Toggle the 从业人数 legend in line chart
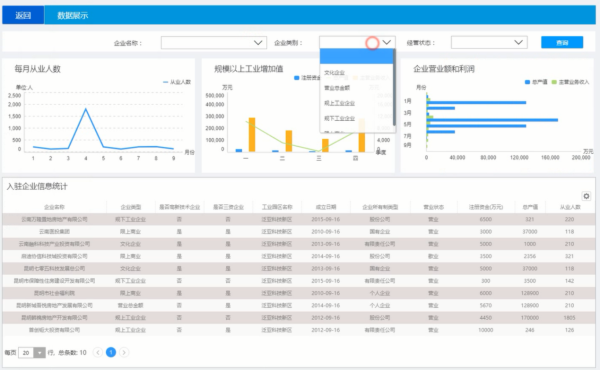600x370 pixels. point(177,82)
